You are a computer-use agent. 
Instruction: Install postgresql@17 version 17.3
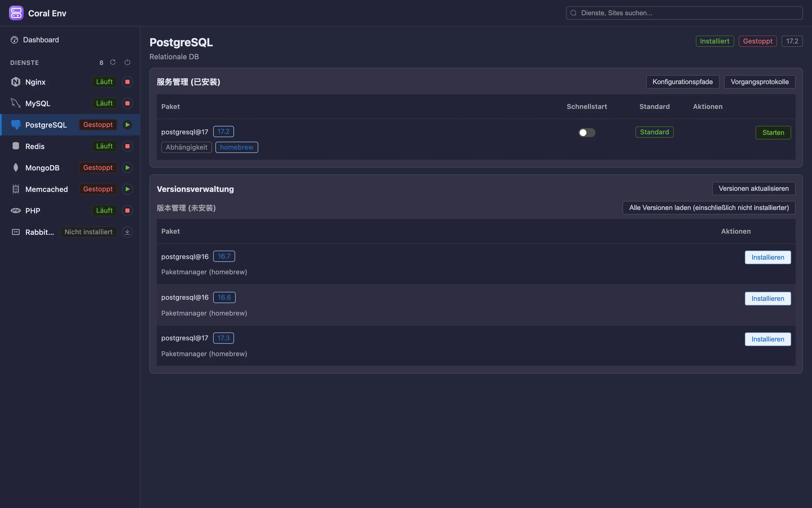tap(768, 339)
